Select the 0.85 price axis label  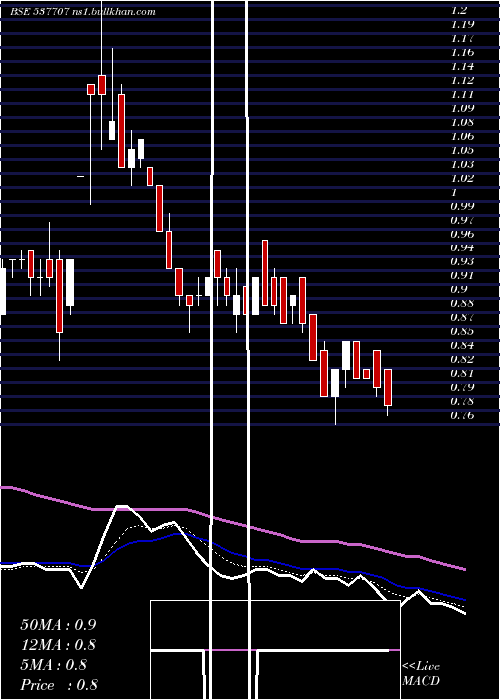[x=462, y=331]
